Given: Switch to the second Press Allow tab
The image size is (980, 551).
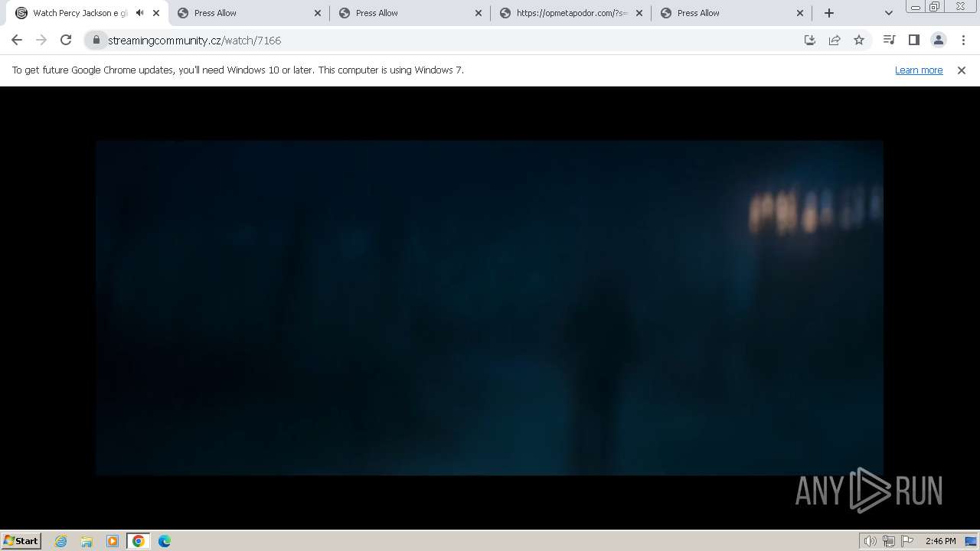Looking at the screenshot, I should click(x=410, y=13).
